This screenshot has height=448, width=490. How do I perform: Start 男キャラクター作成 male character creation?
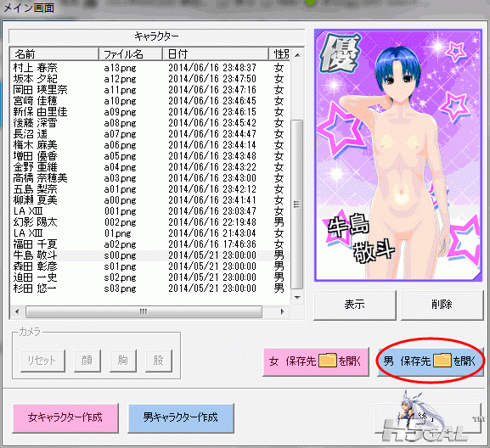point(181,417)
